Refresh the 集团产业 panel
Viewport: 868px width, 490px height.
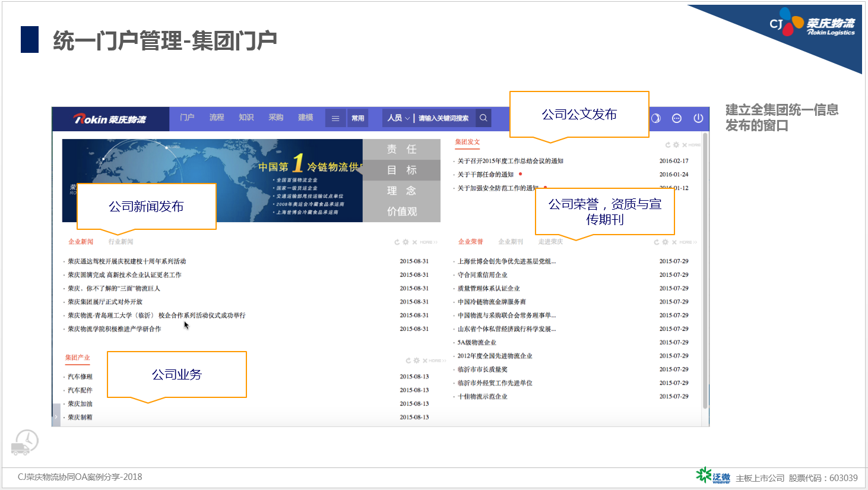pos(408,361)
